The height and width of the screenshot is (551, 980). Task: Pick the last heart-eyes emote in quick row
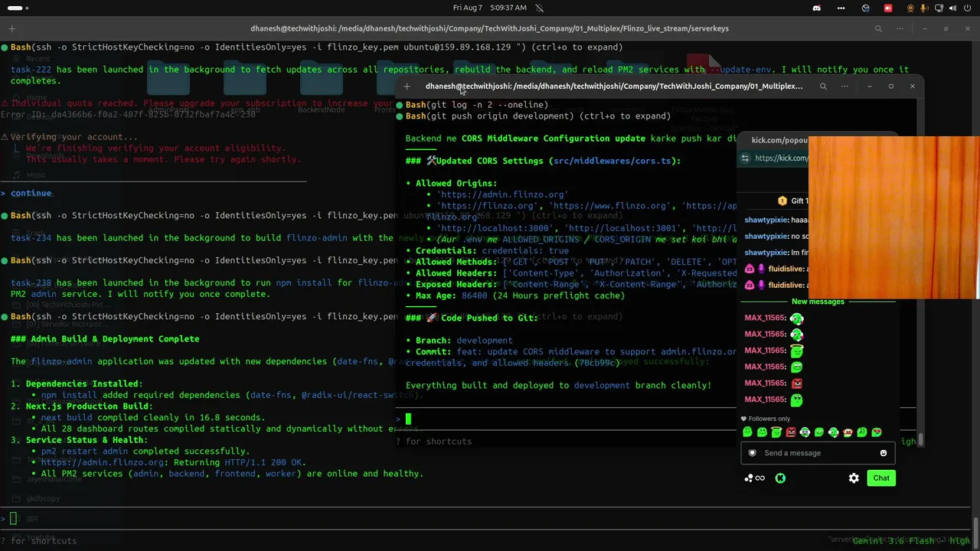pos(877,432)
